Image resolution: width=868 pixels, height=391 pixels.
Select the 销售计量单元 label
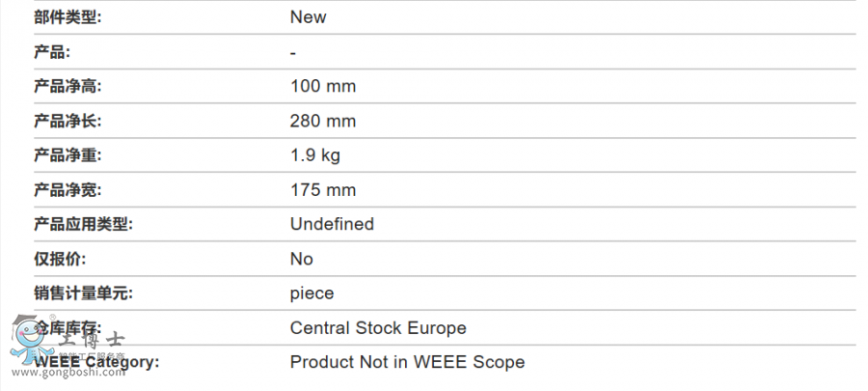tap(84, 293)
